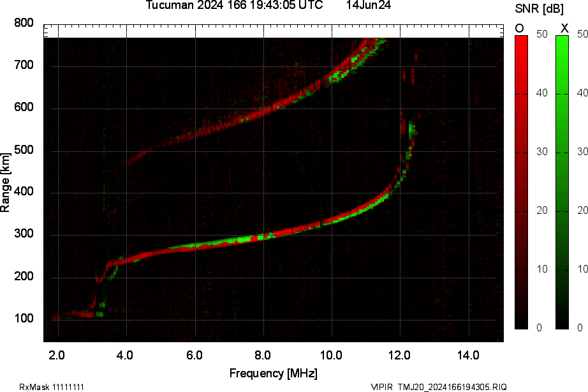This screenshot has width=588, height=392.
Task: Click the 12.0 MHz frequency tick label
Action: (x=399, y=355)
